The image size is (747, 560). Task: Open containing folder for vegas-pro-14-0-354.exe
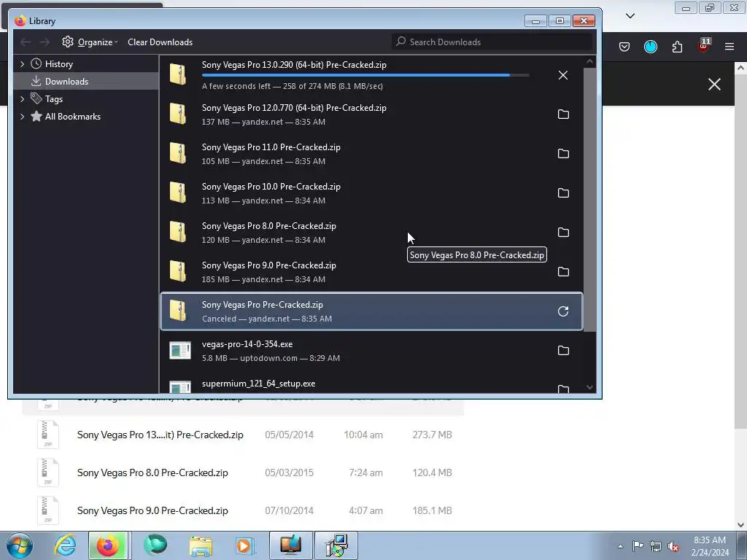pos(563,351)
